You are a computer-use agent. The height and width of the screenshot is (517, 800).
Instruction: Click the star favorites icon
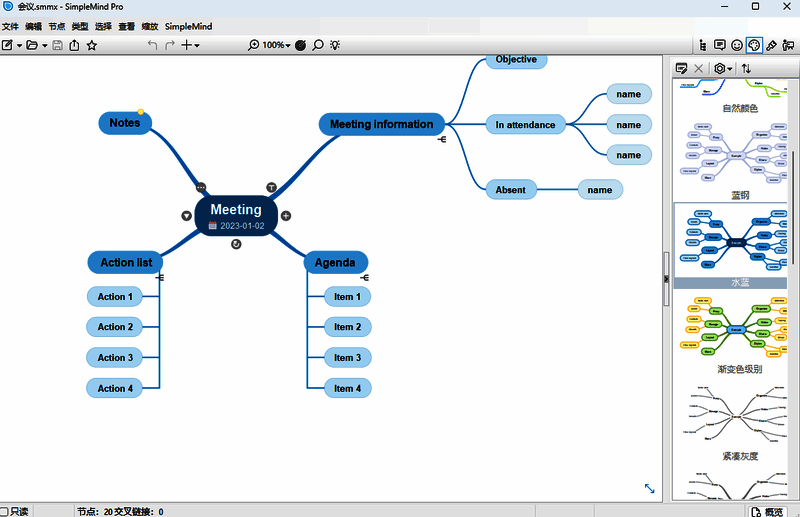click(92, 45)
